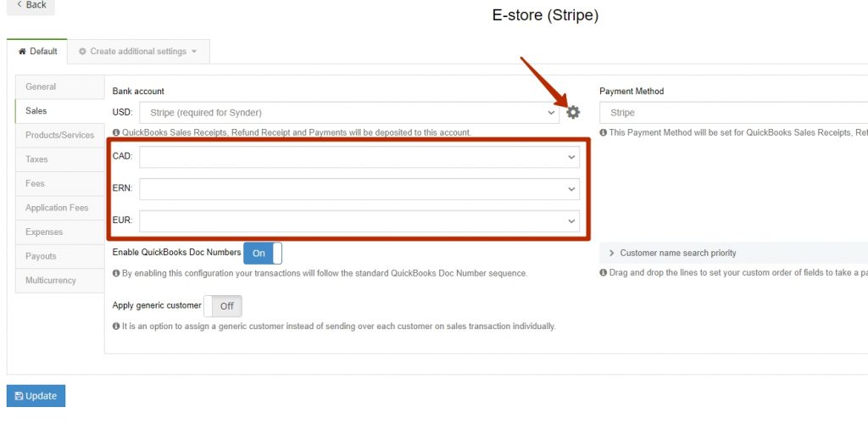Open the Products/Services section

60,135
